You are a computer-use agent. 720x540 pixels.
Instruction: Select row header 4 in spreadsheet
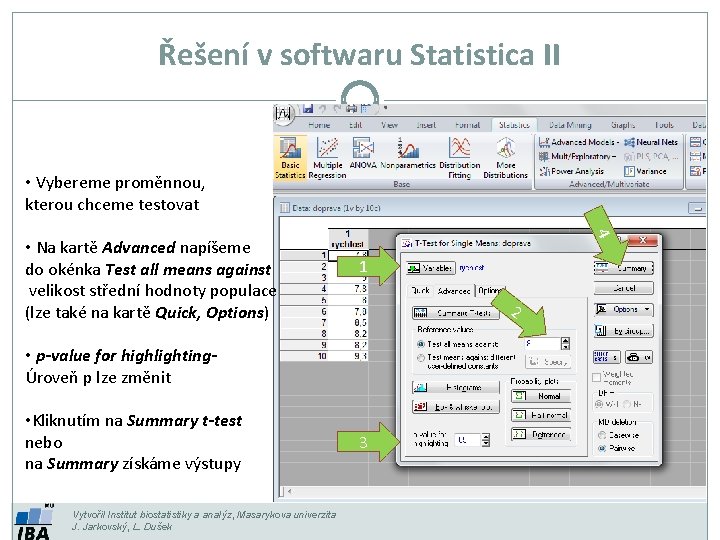pyautogui.click(x=304, y=289)
